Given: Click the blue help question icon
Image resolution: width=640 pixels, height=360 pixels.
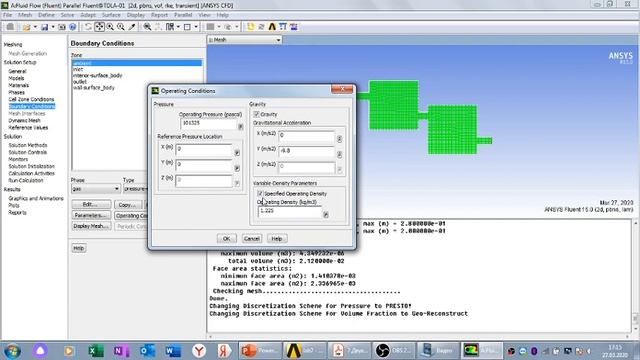Looking at the screenshot, I should 73,27.
